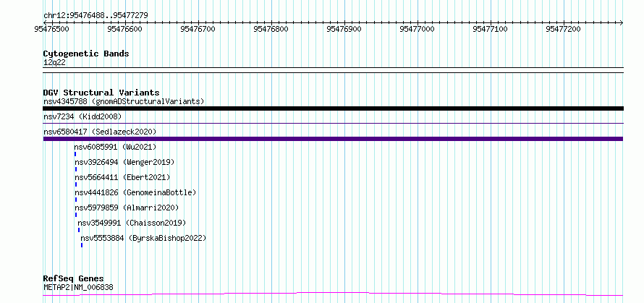Click ruler tick label 95476500
Image resolution: width=644 pixels, height=303 pixels.
(x=52, y=29)
